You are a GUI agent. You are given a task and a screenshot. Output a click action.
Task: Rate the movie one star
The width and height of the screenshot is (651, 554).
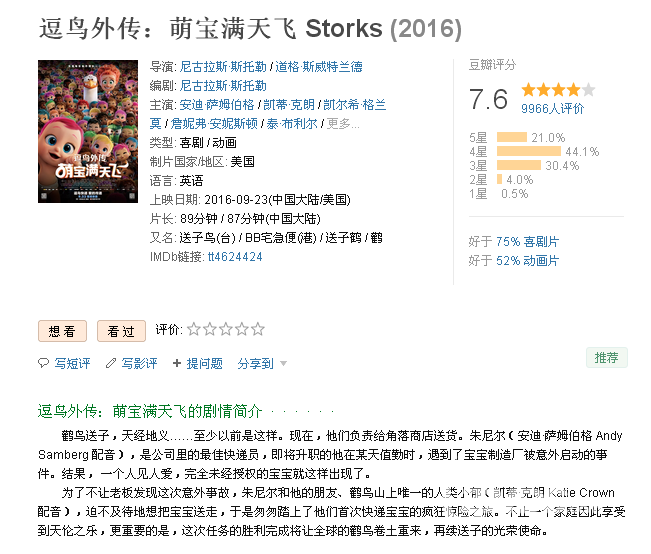(x=193, y=329)
